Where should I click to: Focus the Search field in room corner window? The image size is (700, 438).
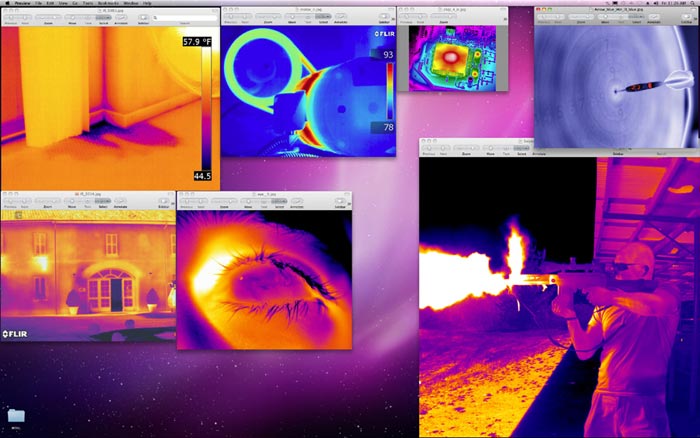[x=184, y=18]
